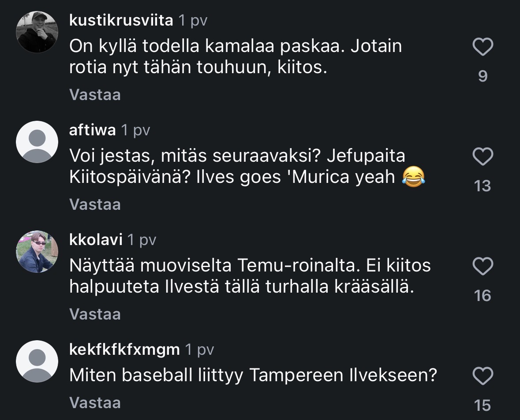
Task: View the 13 likes on aftiwa's comment
Action: pos(483,186)
